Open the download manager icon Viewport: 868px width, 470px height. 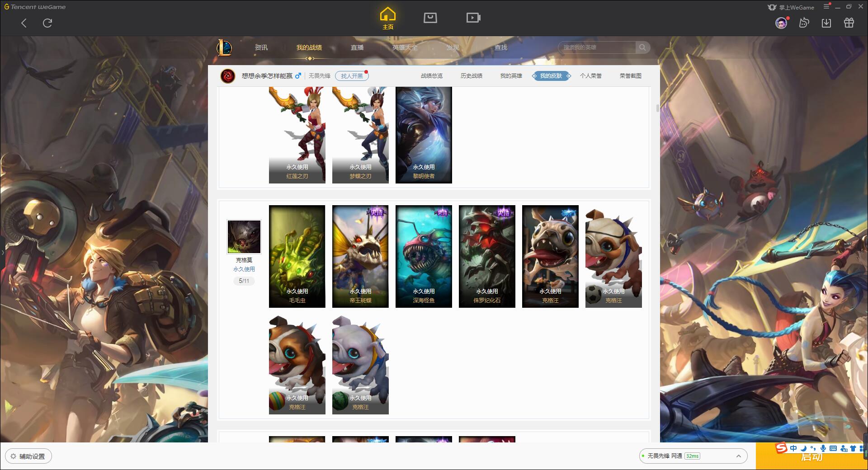coord(826,23)
